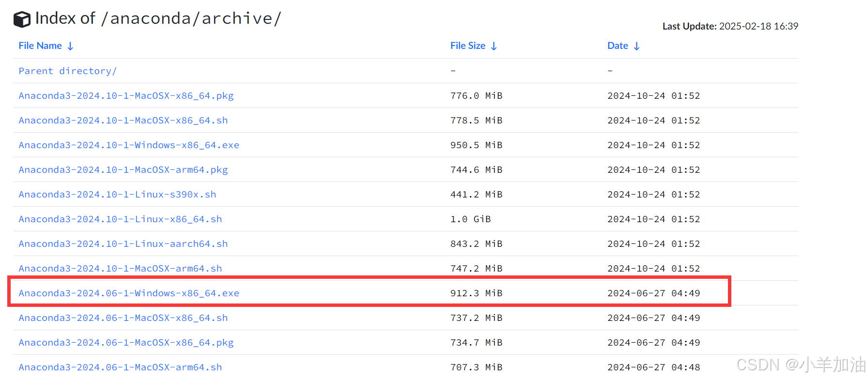Click the date of the Linux-s390x.sh row
Image resolution: width=868 pixels, height=379 pixels.
point(654,195)
